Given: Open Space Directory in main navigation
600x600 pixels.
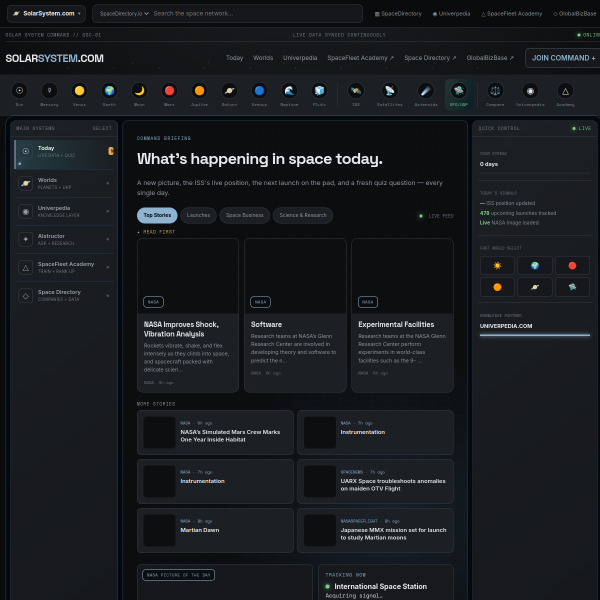Looking at the screenshot, I should click(x=430, y=58).
